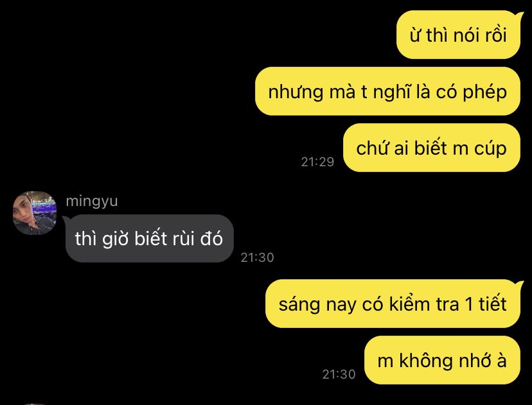532x405 pixels.
Task: Tap the "nhưng mà t nghĩ là có phép" bubble
Action: click(x=387, y=92)
